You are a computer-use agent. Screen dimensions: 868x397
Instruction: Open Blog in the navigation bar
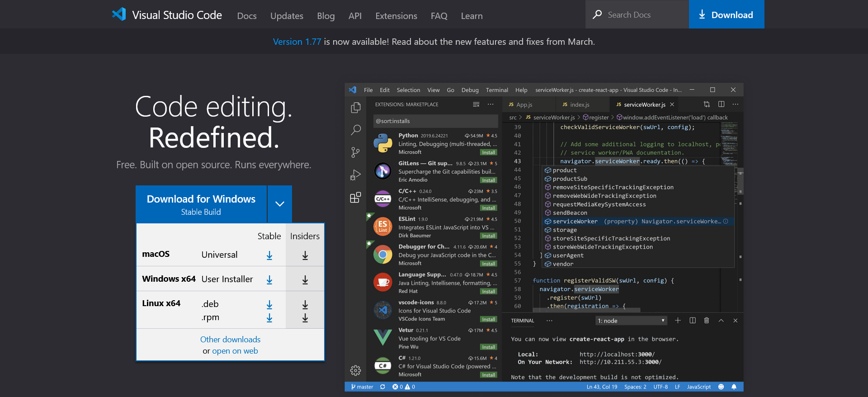[x=326, y=16]
